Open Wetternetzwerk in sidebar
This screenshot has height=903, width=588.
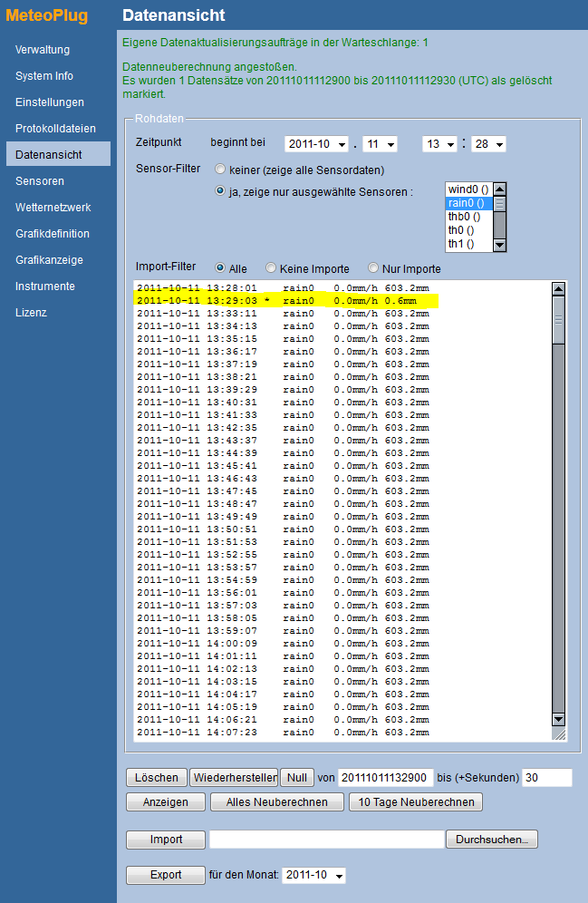[53, 208]
